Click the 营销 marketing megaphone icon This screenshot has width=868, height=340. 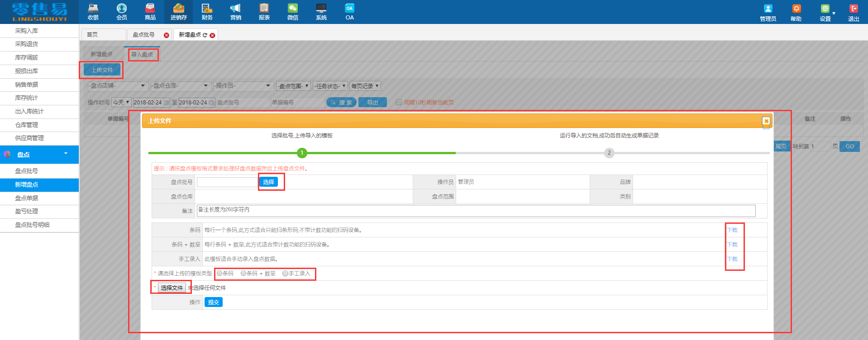coord(236,12)
